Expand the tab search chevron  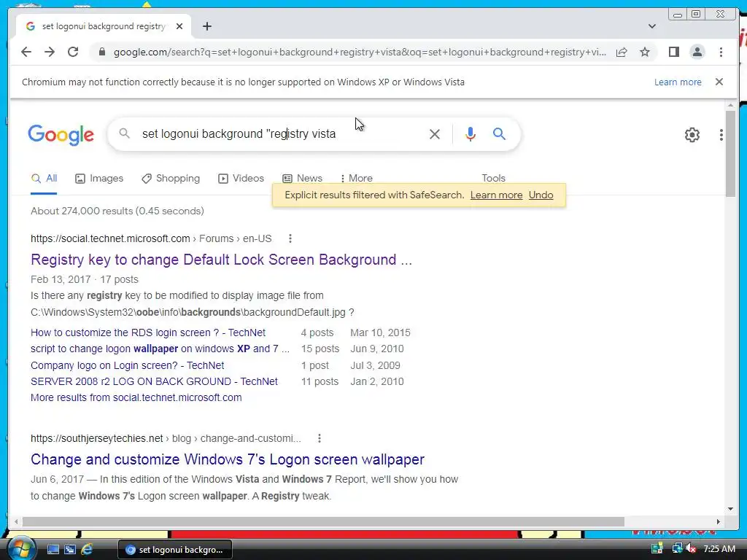click(x=652, y=26)
